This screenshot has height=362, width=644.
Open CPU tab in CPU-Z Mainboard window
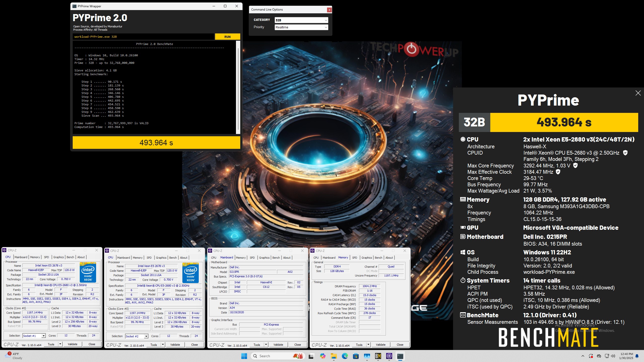[214, 258]
